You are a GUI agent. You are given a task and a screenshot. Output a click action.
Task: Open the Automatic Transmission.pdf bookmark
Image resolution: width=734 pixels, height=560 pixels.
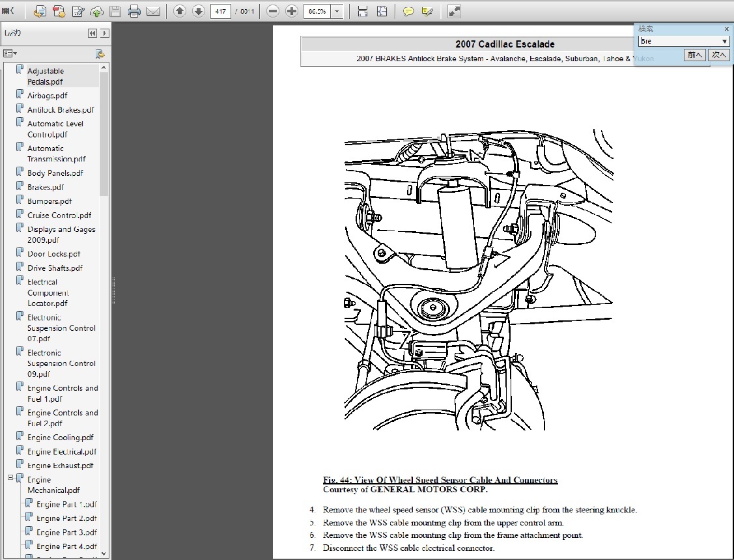pos(56,154)
